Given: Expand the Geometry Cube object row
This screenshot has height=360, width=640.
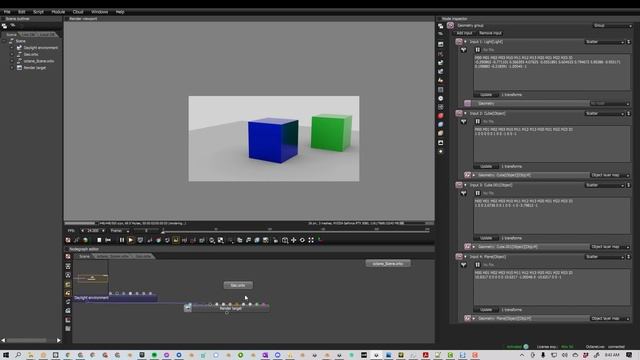Looking at the screenshot, I should [474, 175].
